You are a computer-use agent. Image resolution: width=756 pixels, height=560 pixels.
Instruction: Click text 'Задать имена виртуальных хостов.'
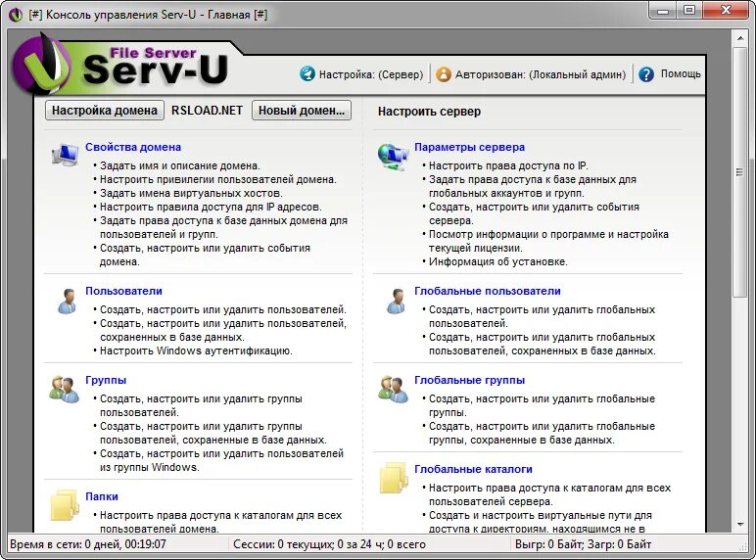point(191,193)
